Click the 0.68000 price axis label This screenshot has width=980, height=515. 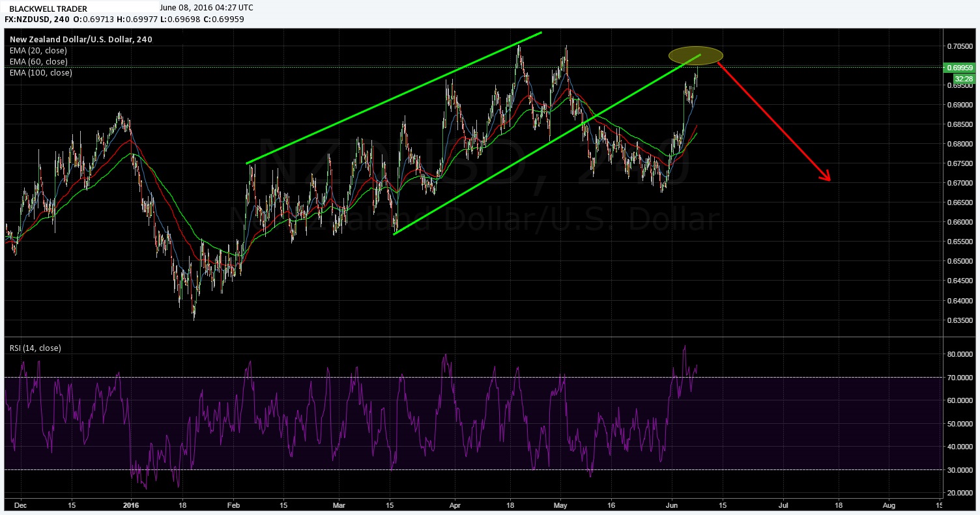[x=959, y=144]
